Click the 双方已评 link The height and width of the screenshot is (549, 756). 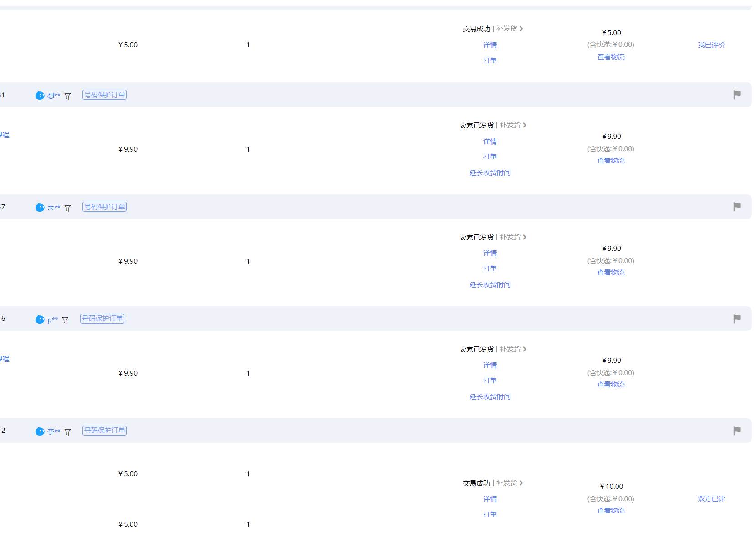pyautogui.click(x=710, y=498)
